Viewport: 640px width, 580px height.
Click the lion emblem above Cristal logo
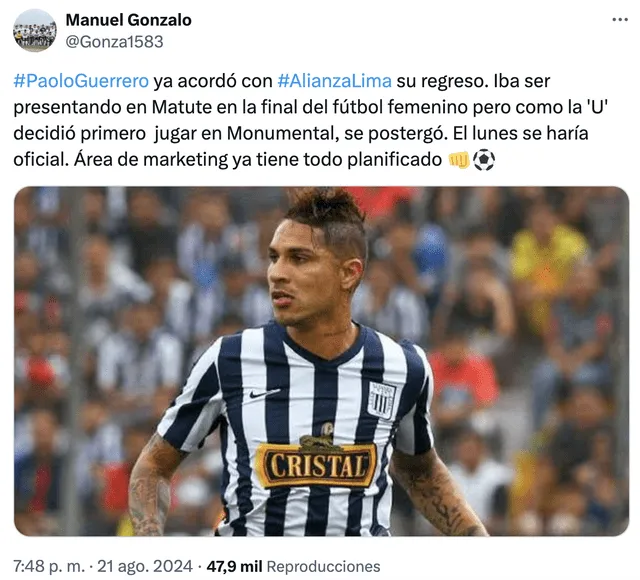coord(321,438)
